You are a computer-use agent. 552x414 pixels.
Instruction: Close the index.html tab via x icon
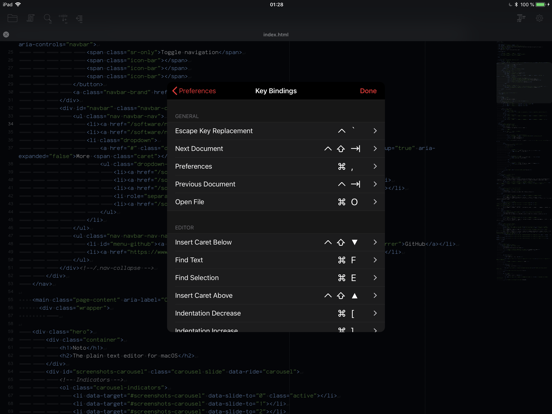coord(6,34)
